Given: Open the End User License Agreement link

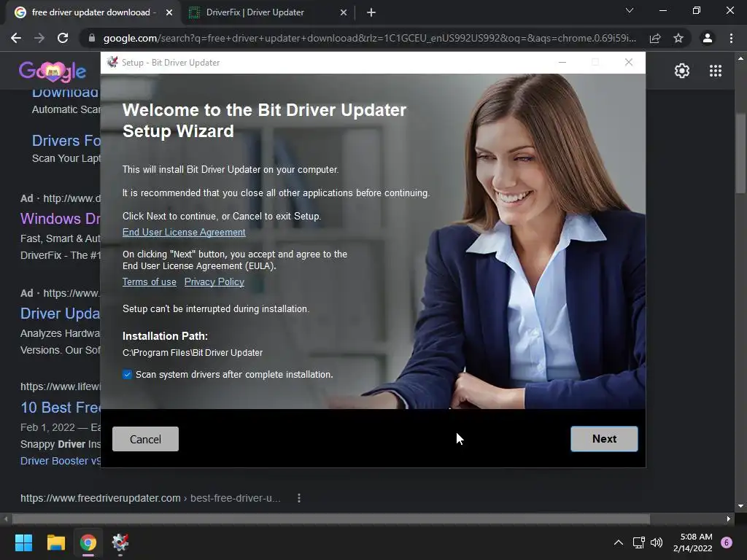Looking at the screenshot, I should [184, 233].
